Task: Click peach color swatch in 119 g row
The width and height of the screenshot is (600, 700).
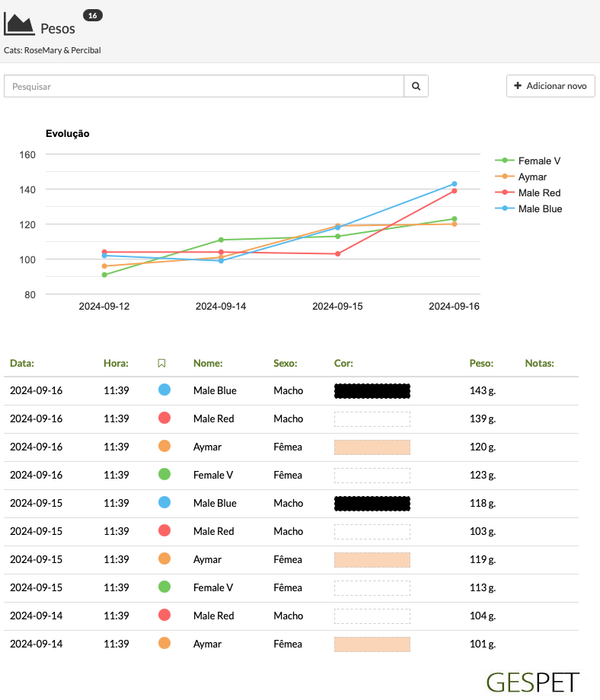Action: (372, 560)
